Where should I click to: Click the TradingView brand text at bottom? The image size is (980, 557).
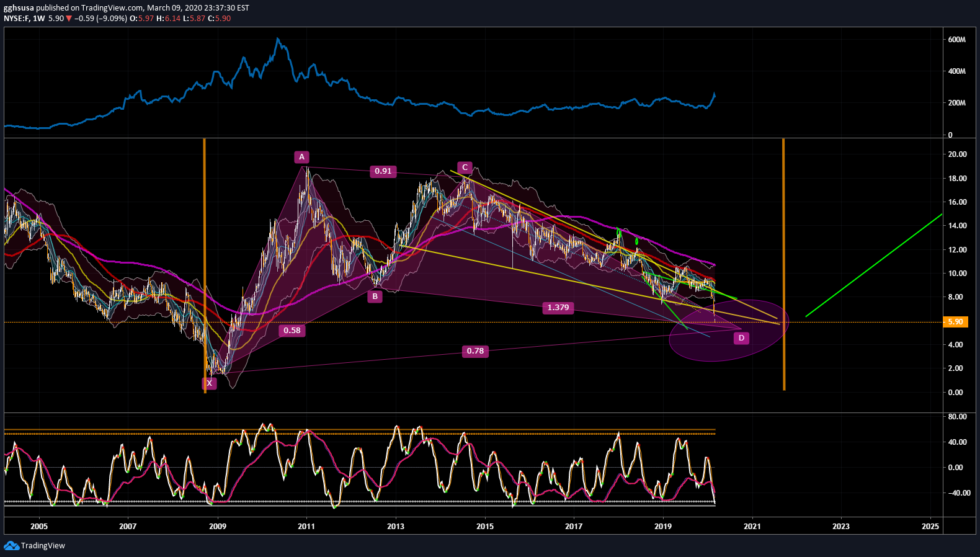pyautogui.click(x=43, y=546)
